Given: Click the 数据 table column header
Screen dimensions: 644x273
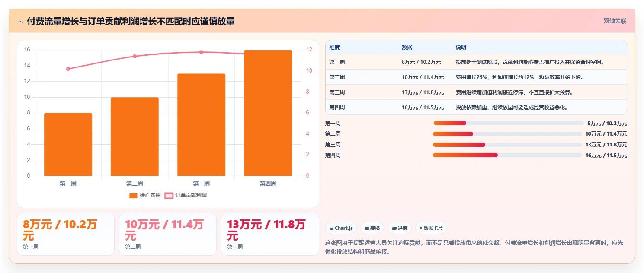Looking at the screenshot, I should coord(407,47).
